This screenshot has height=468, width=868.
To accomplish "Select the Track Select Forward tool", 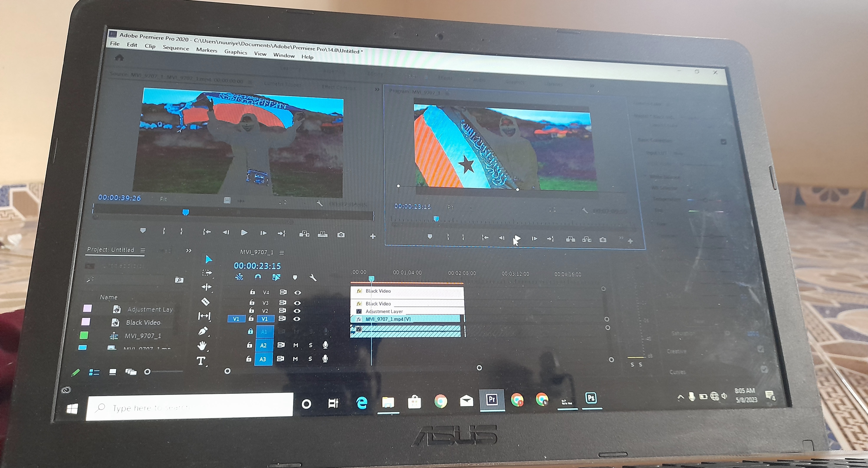I will (x=207, y=273).
